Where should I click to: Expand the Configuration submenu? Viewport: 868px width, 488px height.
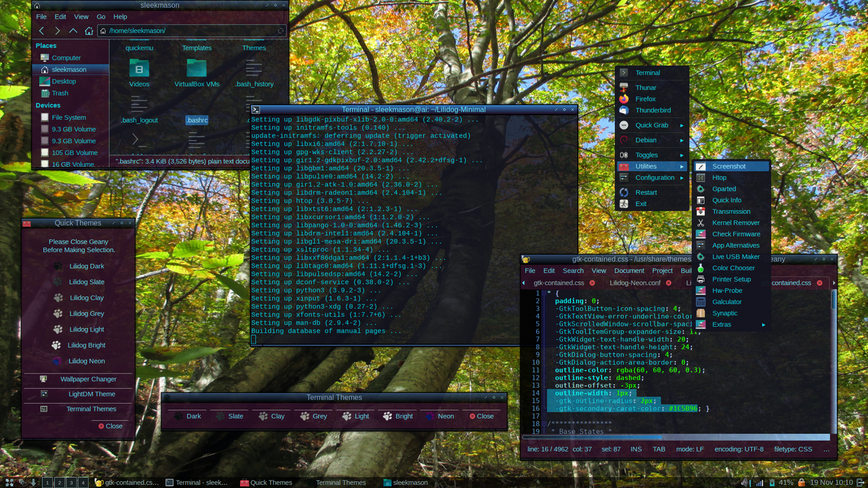(x=652, y=178)
